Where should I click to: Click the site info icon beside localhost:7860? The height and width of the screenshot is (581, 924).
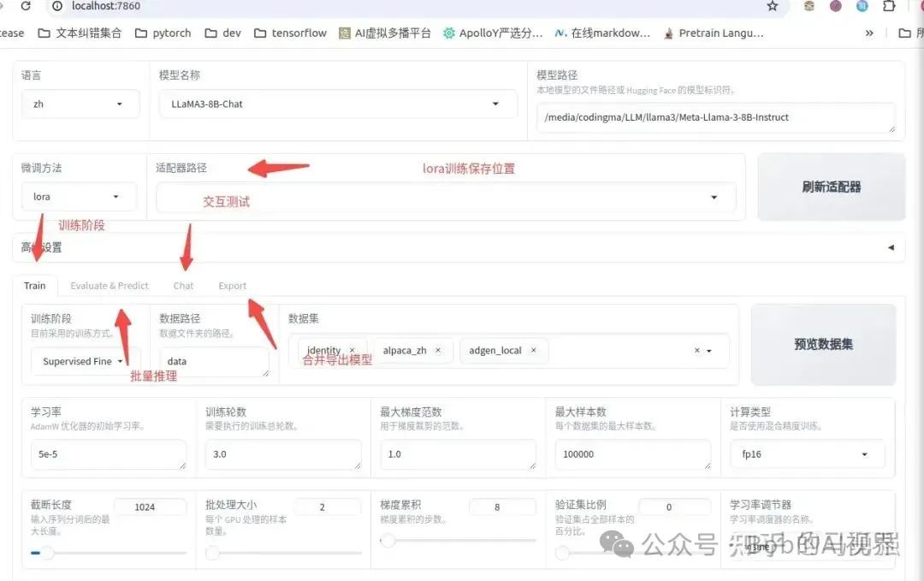tap(57, 6)
